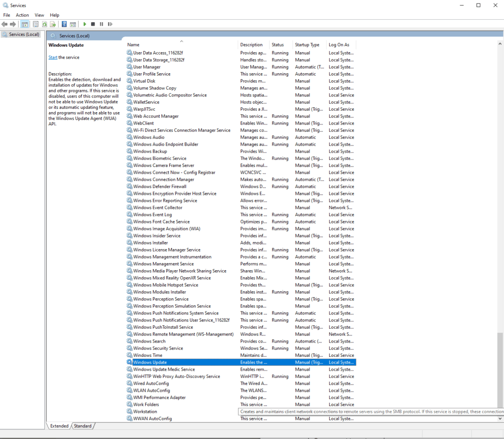
Task: Select Windows Connection Manager service
Action: [x=163, y=180]
